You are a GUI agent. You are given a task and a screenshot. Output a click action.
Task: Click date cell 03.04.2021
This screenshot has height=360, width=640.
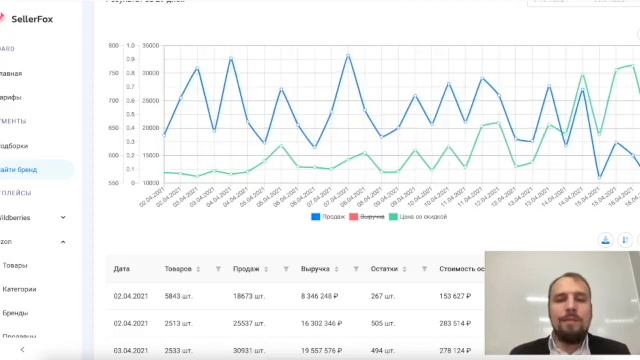[131, 350]
